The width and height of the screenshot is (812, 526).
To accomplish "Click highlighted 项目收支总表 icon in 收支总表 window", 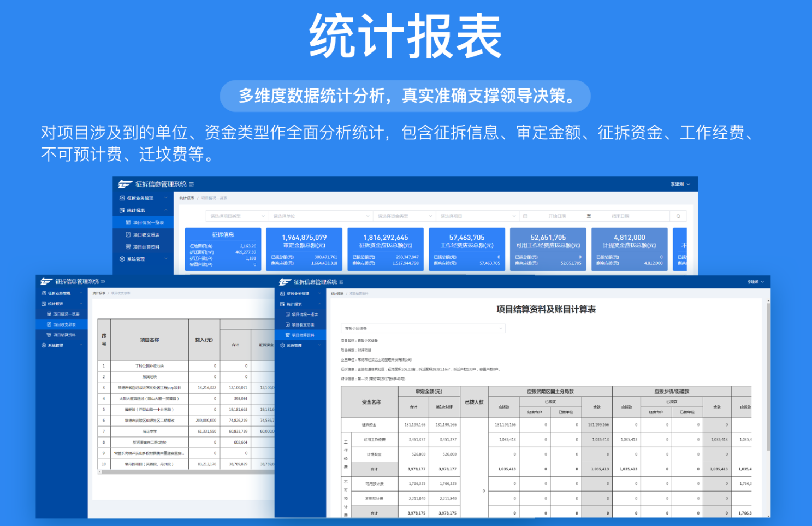I will click(x=49, y=324).
